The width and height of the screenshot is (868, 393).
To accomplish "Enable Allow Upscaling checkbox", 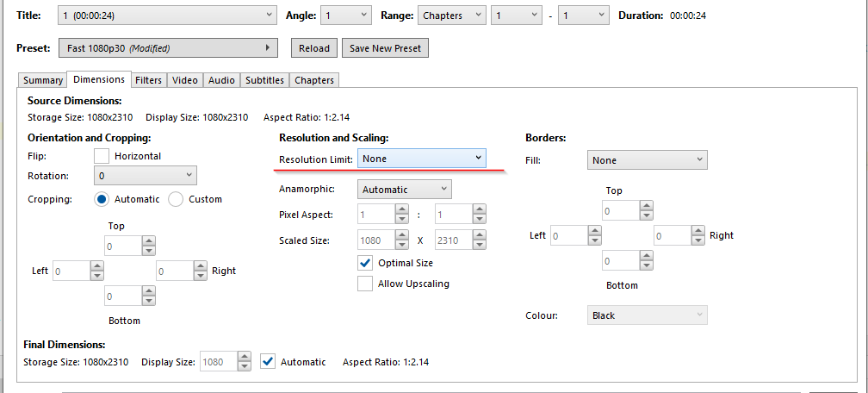I will (x=365, y=284).
